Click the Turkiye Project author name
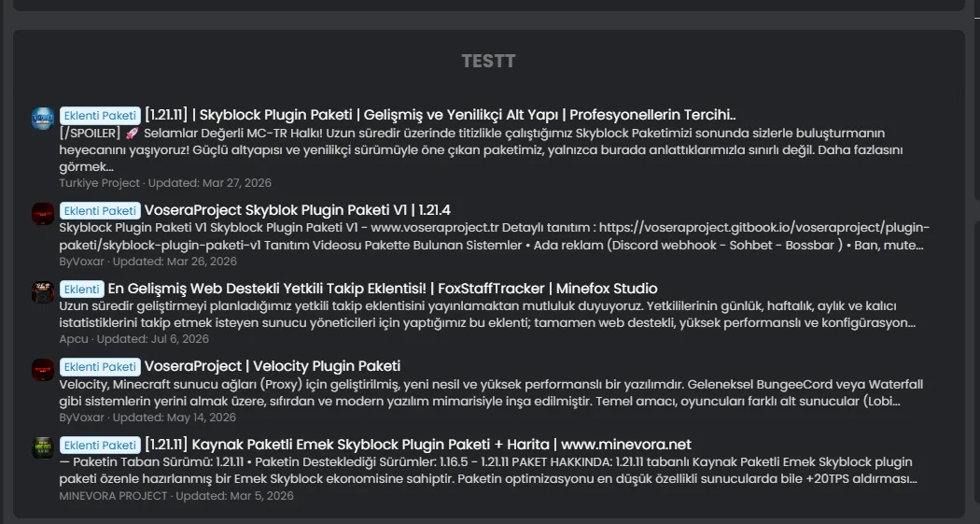This screenshot has height=524, width=980. point(99,183)
